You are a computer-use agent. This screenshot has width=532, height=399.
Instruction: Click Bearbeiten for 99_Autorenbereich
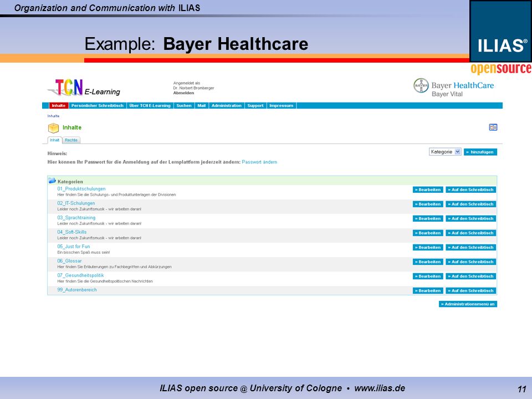[x=428, y=291]
